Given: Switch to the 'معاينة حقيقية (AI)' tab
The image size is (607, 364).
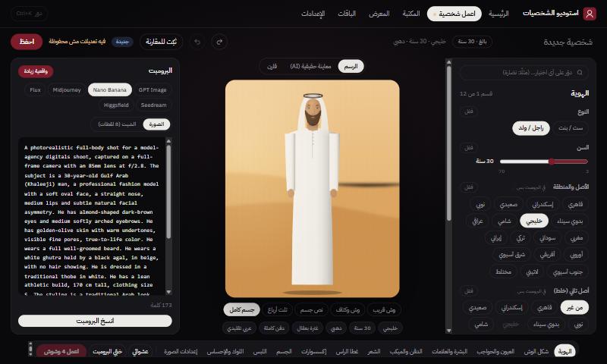Looking at the screenshot, I should pyautogui.click(x=310, y=67).
